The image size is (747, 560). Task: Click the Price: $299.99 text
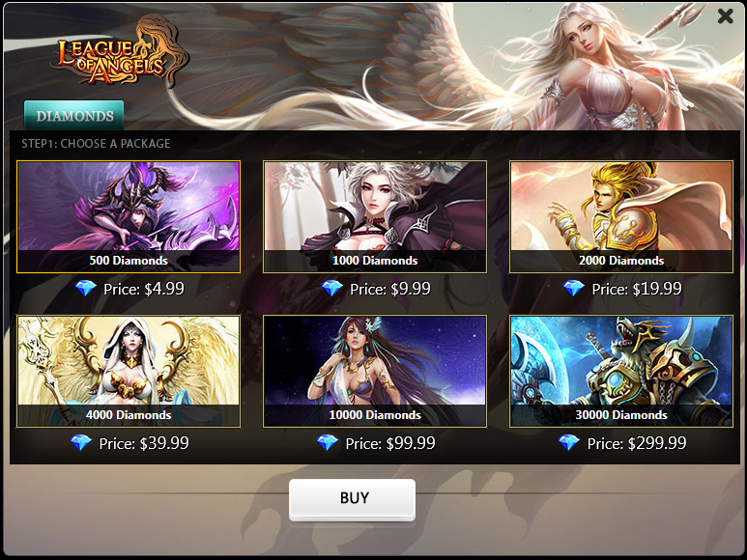click(637, 443)
